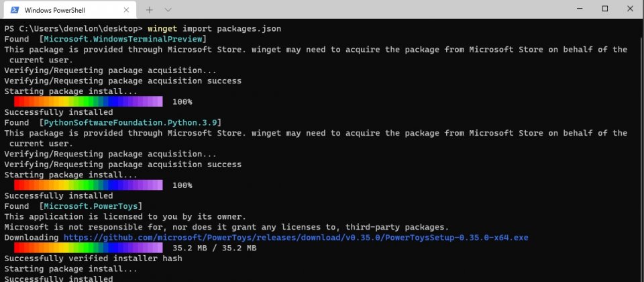644x282 pixels.
Task: Click the 35.2 MB / 35.2 MB text
Action: pyautogui.click(x=215, y=248)
